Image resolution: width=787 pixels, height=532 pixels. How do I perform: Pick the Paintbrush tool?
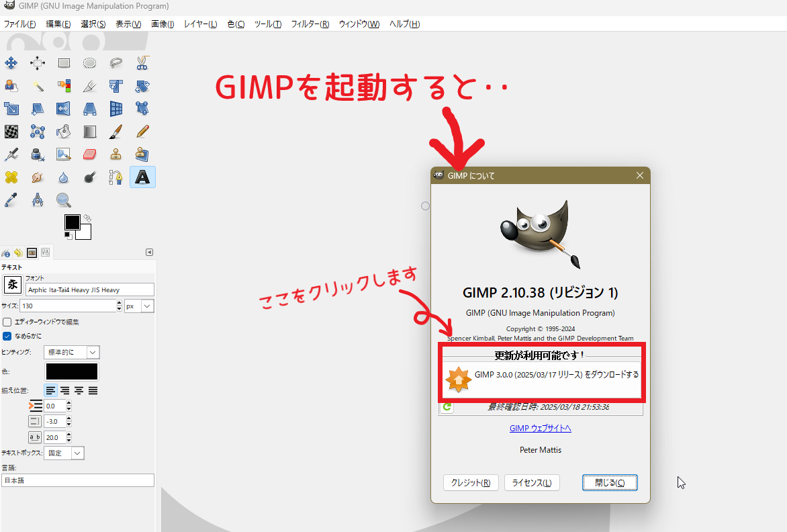click(x=115, y=132)
